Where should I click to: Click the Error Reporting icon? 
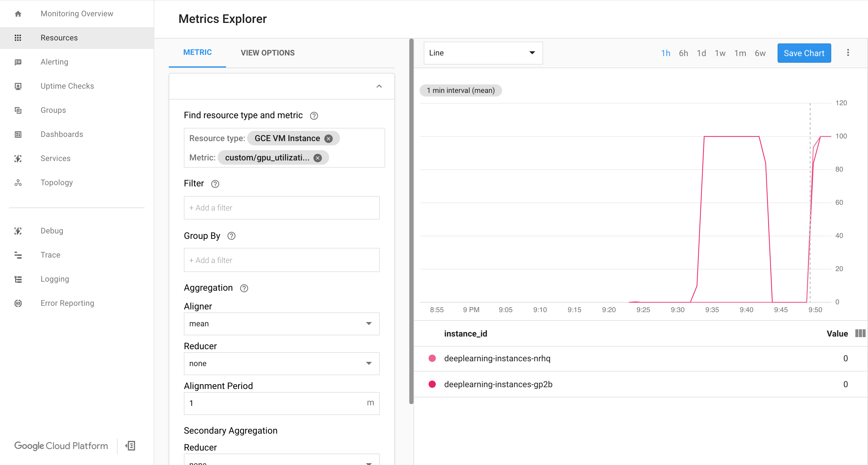click(17, 303)
